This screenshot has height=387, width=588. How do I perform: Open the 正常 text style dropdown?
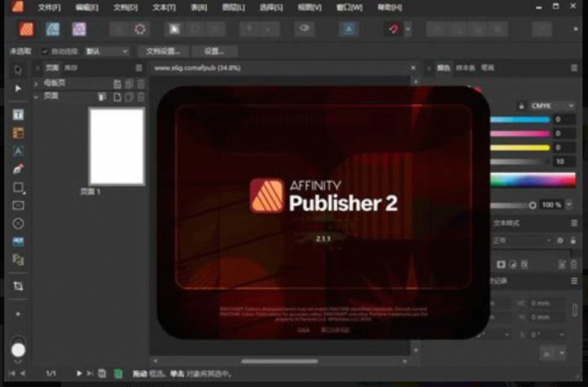[x=522, y=241]
